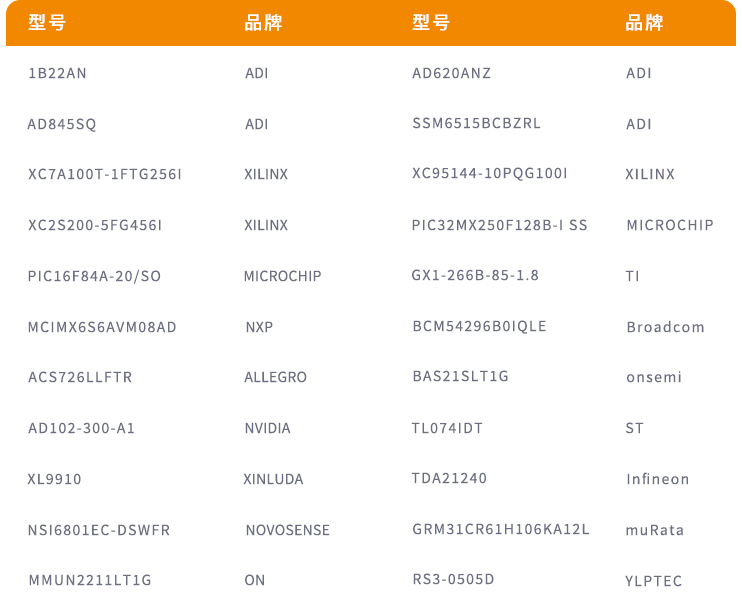Select the MCIMX6S6AVM08AD part number
This screenshot has width=742, height=616.
[102, 327]
